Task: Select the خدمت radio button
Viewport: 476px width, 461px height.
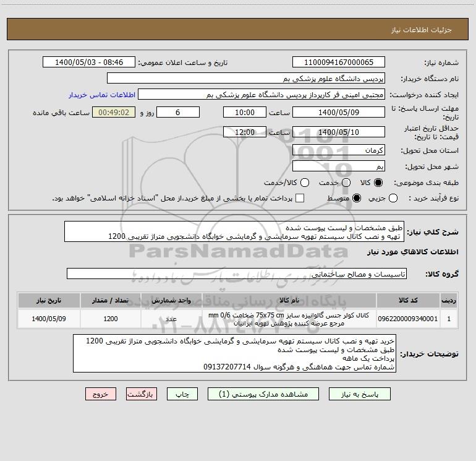Action: (x=346, y=183)
